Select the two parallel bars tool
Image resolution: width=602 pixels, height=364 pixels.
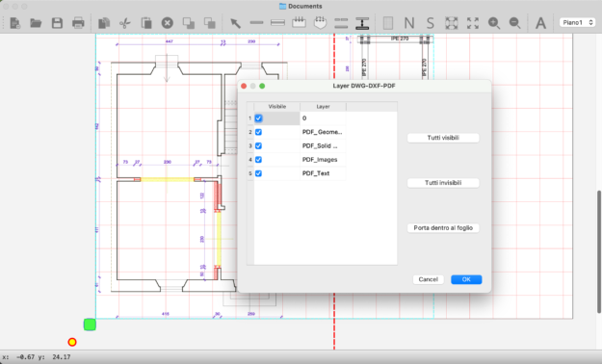(341, 23)
